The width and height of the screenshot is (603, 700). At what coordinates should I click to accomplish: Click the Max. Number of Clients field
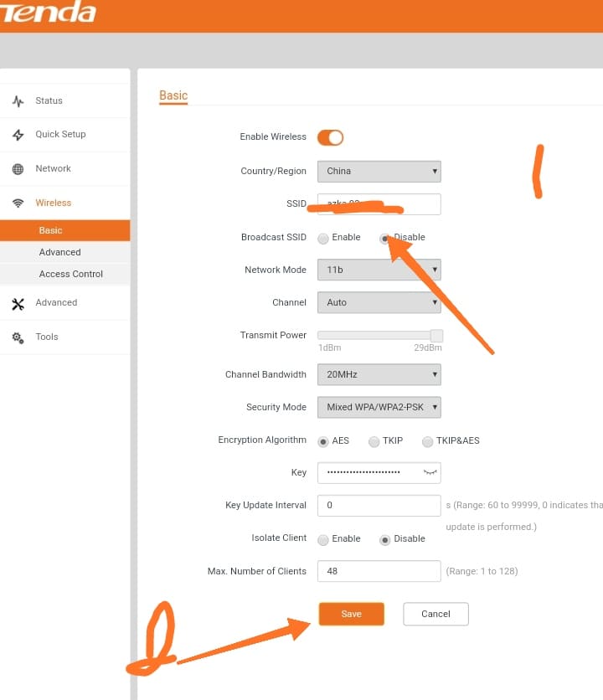(379, 571)
